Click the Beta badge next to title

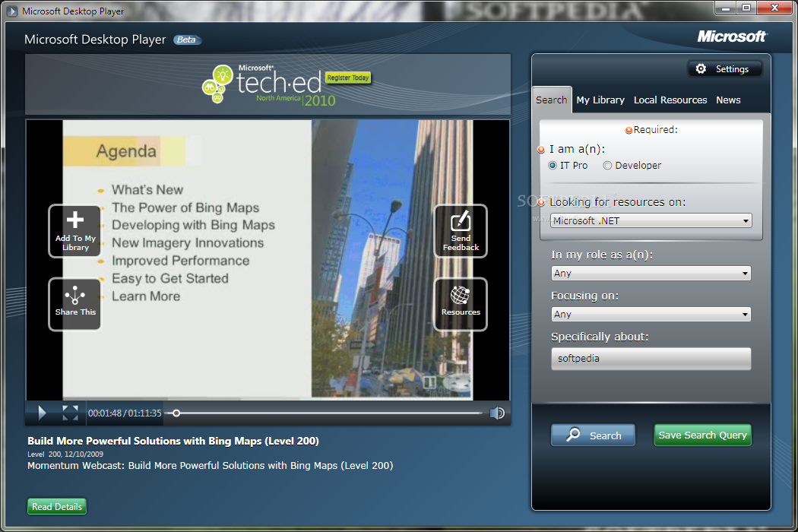pos(187,40)
